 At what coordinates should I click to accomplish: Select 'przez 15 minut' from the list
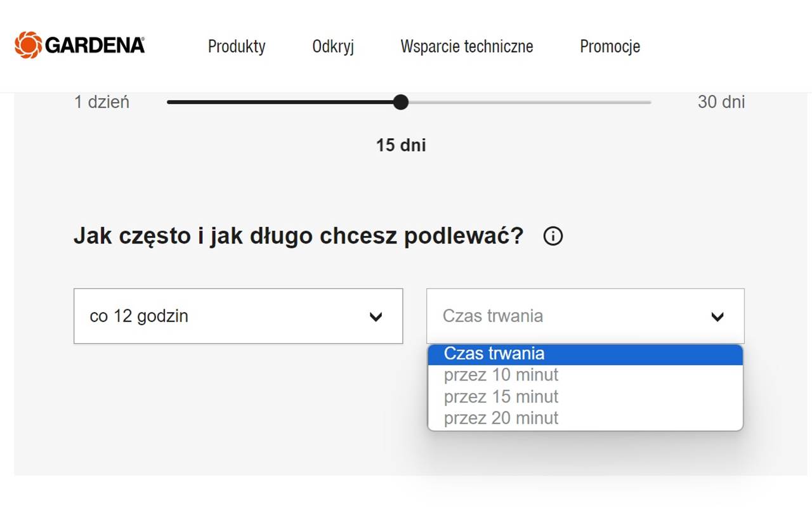(x=501, y=396)
